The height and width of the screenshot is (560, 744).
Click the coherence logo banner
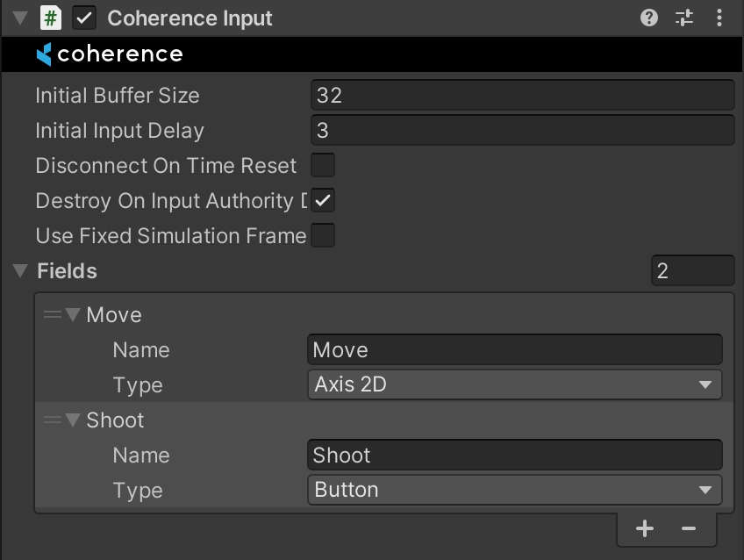(110, 54)
